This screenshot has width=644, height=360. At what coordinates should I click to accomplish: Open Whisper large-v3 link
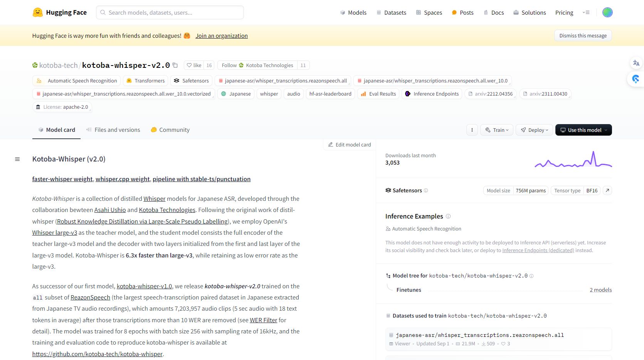[55, 232]
